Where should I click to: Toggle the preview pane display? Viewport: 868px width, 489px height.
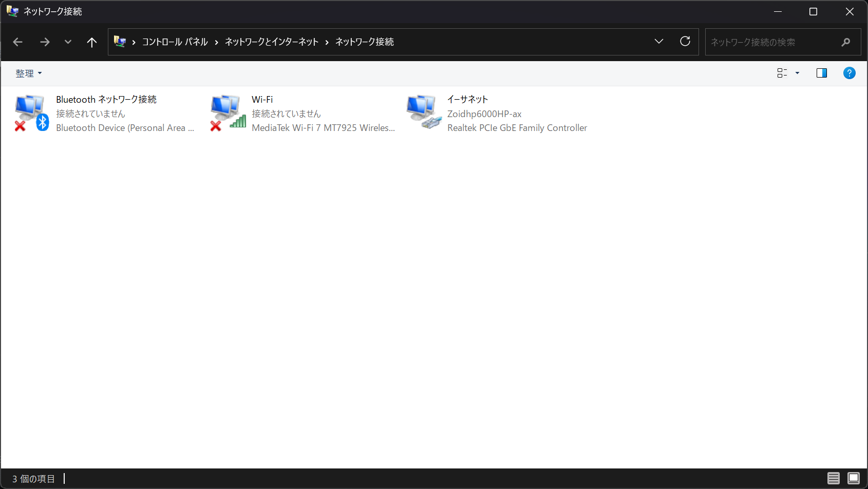click(x=821, y=73)
